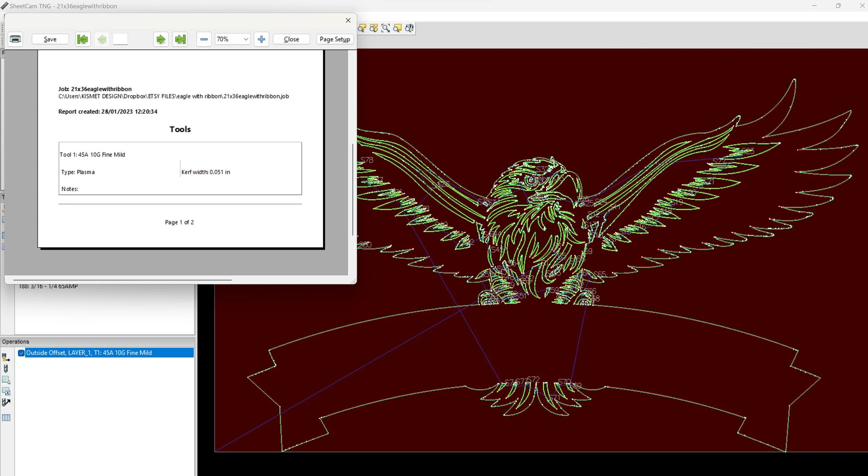868x476 pixels.
Task: Click the page number input field
Action: [120, 39]
